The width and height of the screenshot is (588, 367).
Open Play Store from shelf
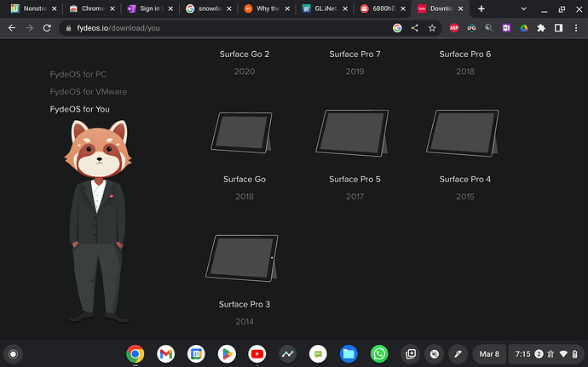point(227,354)
